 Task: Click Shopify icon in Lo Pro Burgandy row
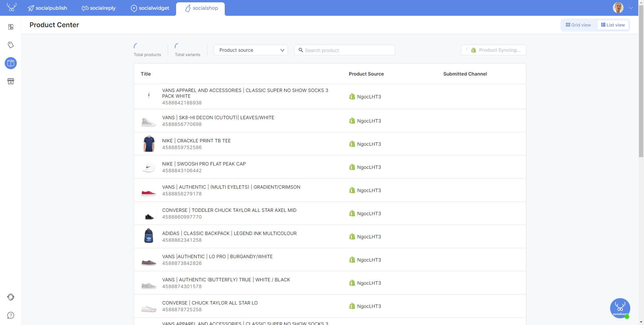tap(352, 260)
